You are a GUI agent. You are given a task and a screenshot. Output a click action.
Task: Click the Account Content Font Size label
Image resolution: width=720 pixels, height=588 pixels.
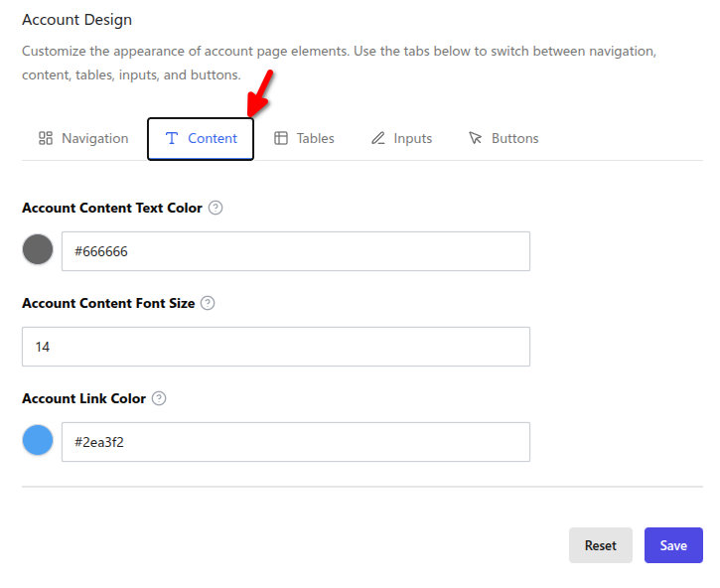[x=108, y=303]
